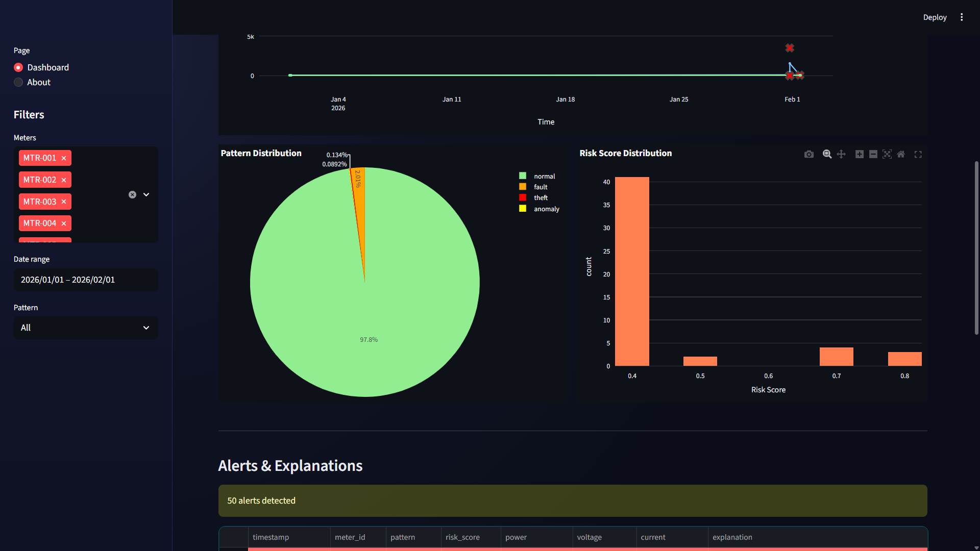Image resolution: width=980 pixels, height=551 pixels.
Task: Zoom in on the Risk Score Distribution chart
Action: 860,154
